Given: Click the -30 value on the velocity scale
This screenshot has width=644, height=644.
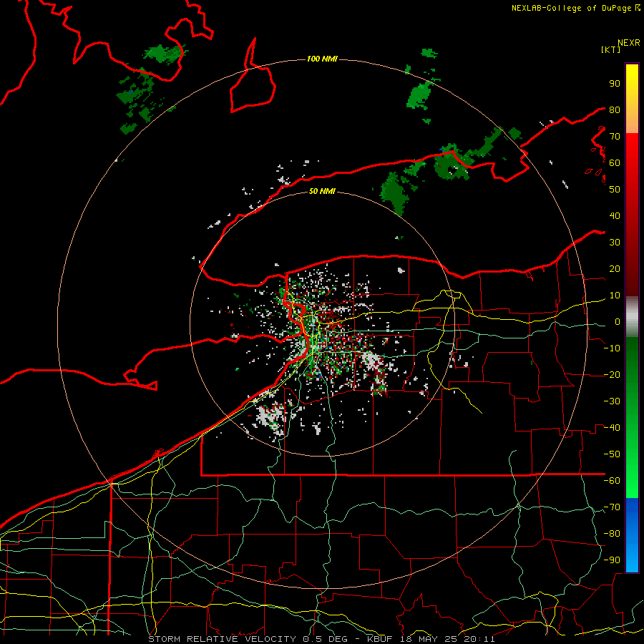Looking at the screenshot, I should click(612, 401).
